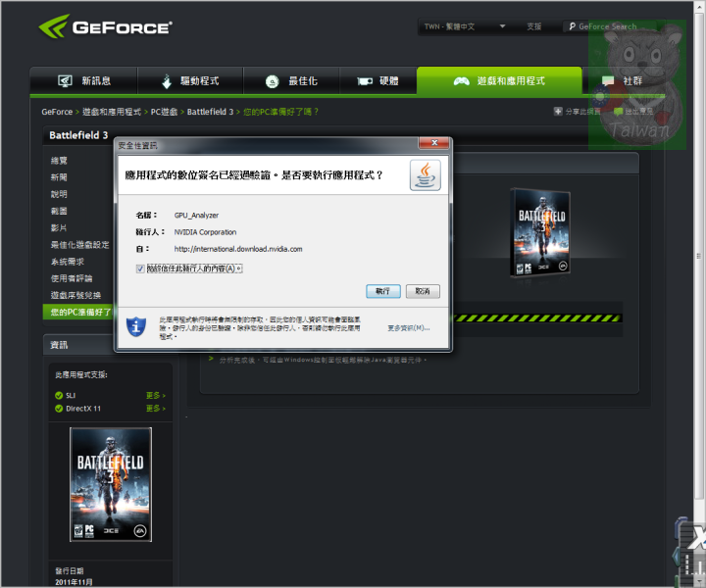Click the graphics card icon beside 硬體

click(x=364, y=81)
